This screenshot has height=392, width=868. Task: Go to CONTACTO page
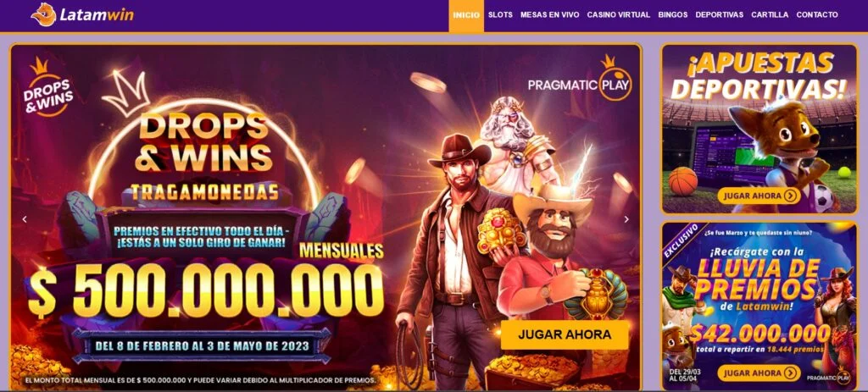(817, 15)
